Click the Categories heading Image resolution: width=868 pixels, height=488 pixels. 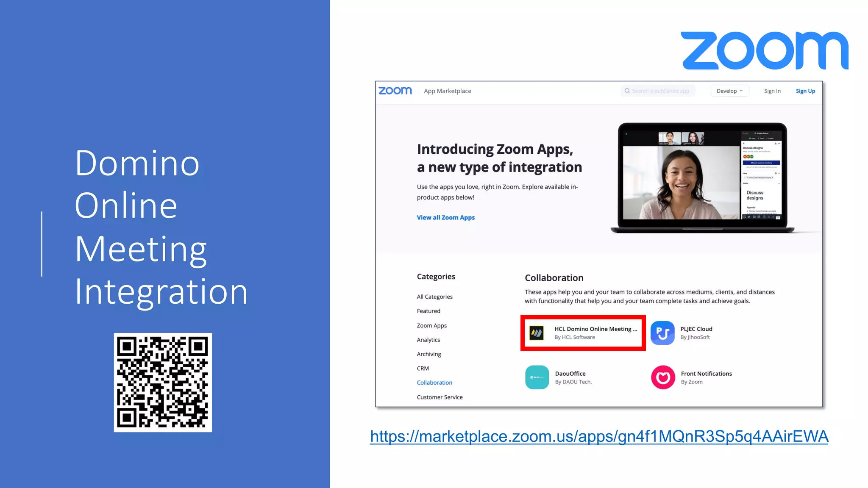[436, 277]
